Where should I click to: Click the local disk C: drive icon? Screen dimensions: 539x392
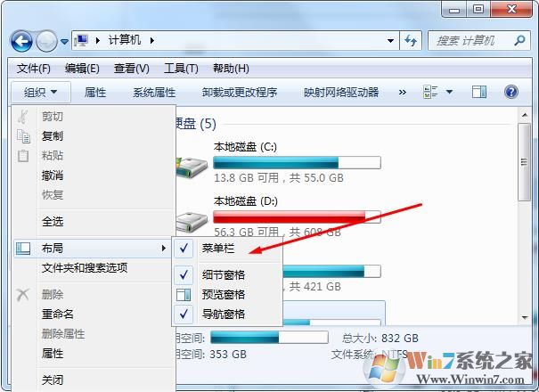pos(192,167)
